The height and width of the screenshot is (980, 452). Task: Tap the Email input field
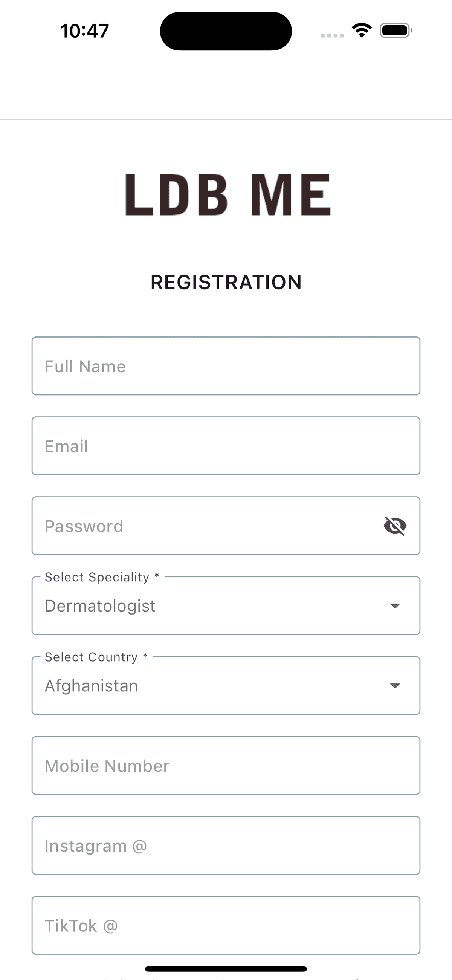[226, 446]
